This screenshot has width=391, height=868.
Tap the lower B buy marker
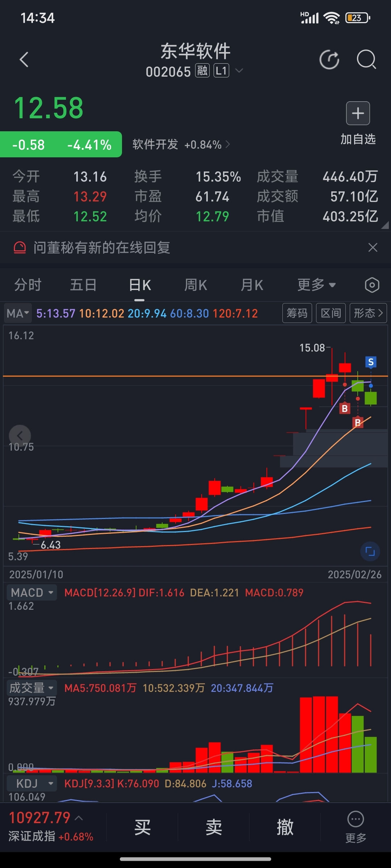pyautogui.click(x=358, y=422)
